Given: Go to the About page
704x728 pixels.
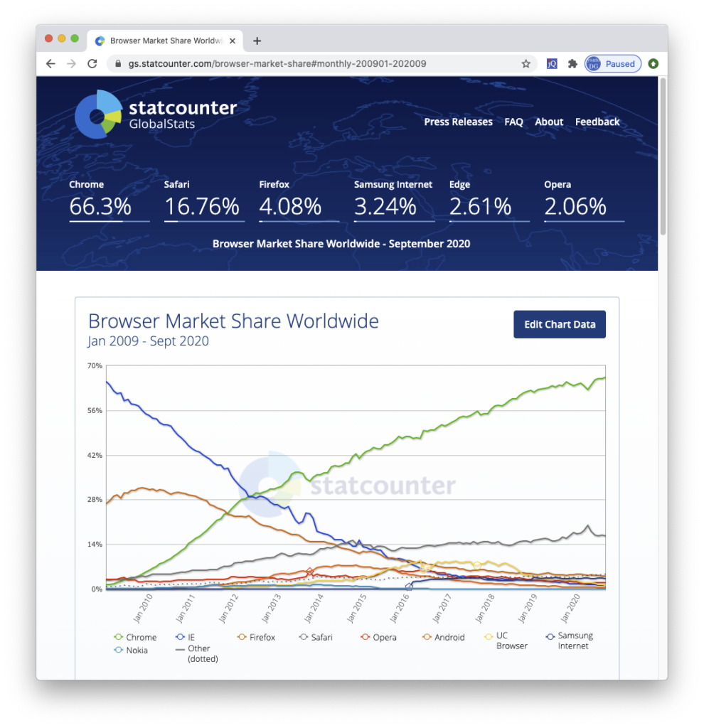Looking at the screenshot, I should [549, 122].
